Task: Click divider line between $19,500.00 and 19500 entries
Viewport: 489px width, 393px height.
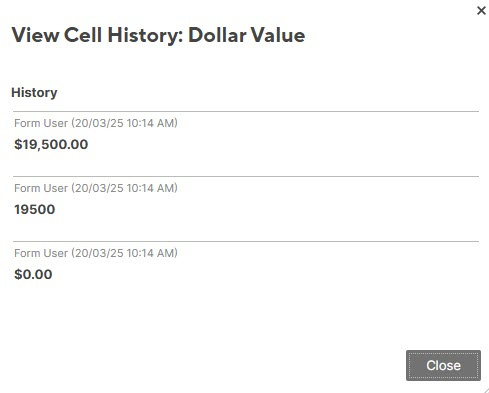Action: [246, 176]
